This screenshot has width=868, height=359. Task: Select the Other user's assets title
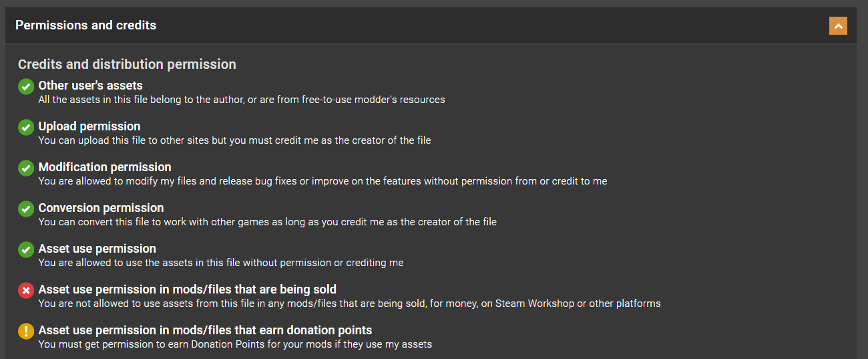90,86
